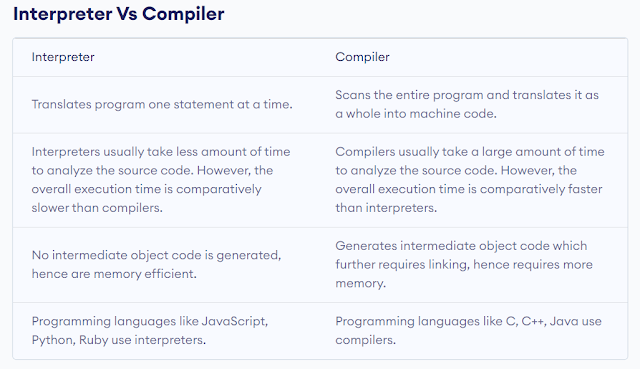Click the word 'memory.' ending Compiler cell
The height and width of the screenshot is (369, 640).
[360, 284]
